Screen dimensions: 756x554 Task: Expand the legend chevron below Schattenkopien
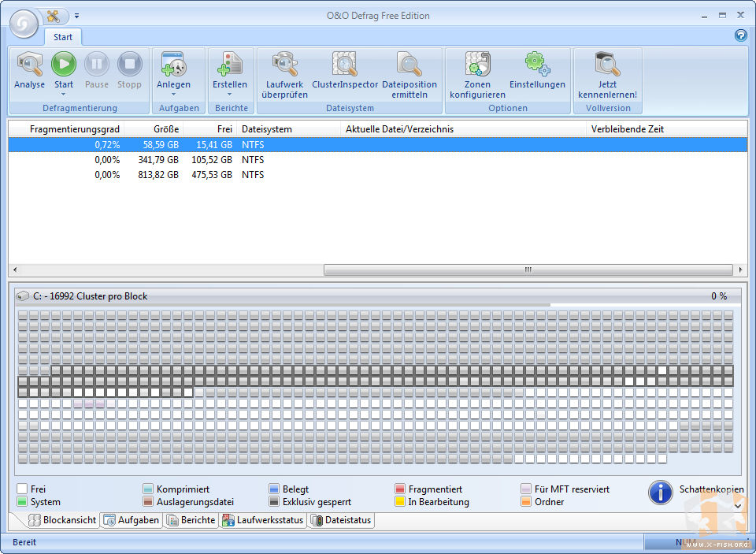[738, 506]
